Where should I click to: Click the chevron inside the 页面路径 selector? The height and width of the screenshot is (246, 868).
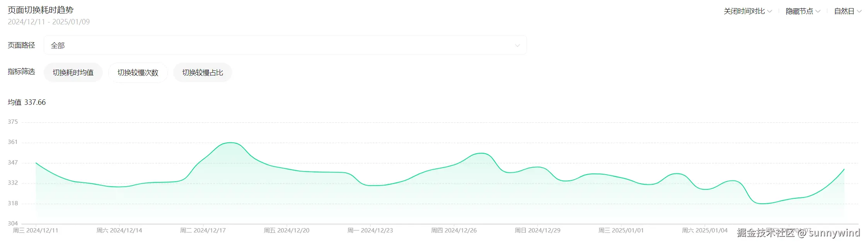pyautogui.click(x=517, y=46)
